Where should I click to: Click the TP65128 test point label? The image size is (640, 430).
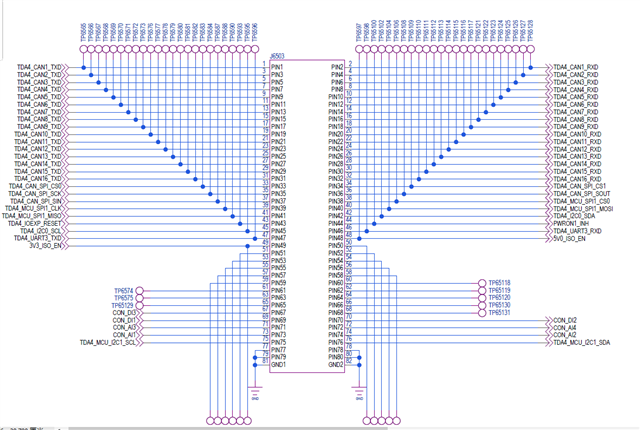pos(531,30)
